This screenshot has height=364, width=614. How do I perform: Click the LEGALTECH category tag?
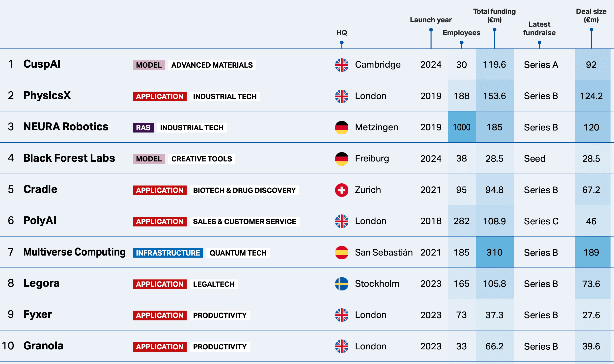point(214,284)
